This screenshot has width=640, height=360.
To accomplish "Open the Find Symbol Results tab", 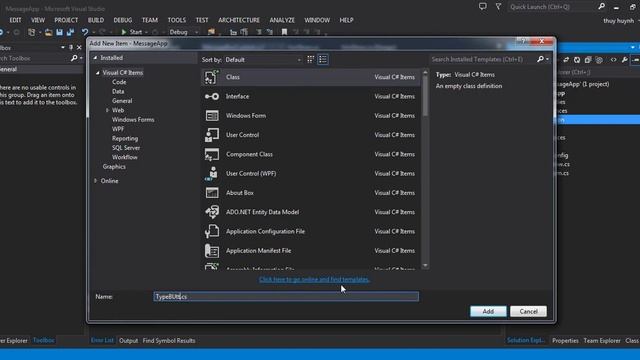I will [x=169, y=340].
